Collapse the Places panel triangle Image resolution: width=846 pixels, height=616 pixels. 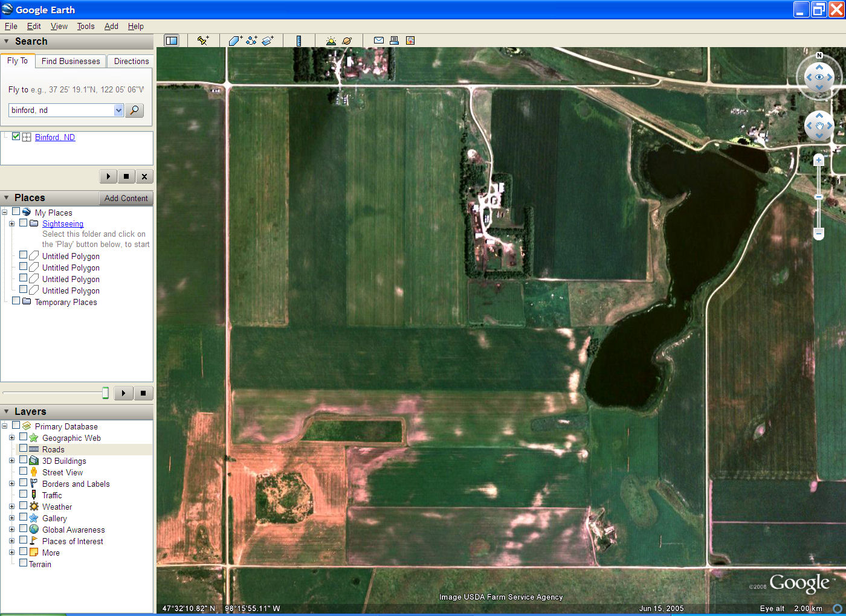point(7,198)
